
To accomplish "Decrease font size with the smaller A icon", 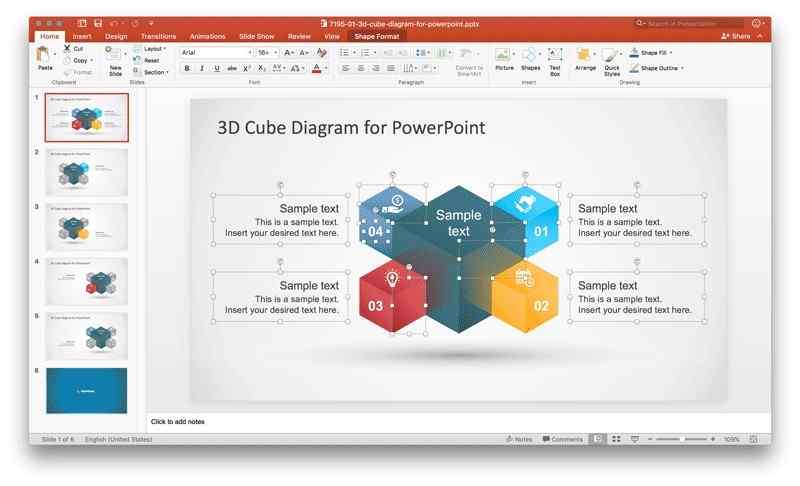I will (x=304, y=53).
